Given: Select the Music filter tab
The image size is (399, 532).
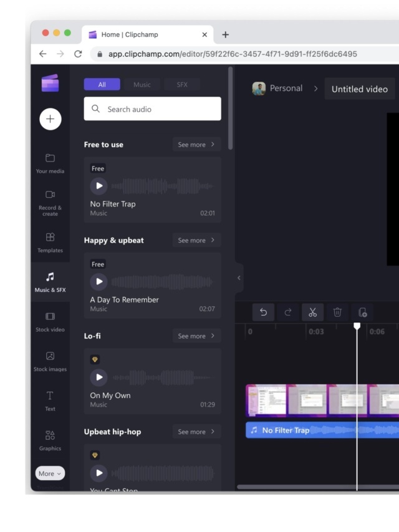Looking at the screenshot, I should [x=142, y=84].
